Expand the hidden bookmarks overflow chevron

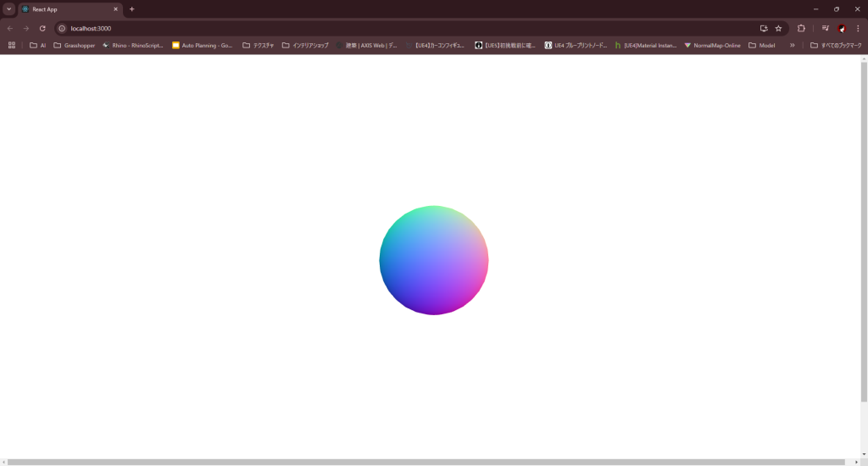[793, 45]
